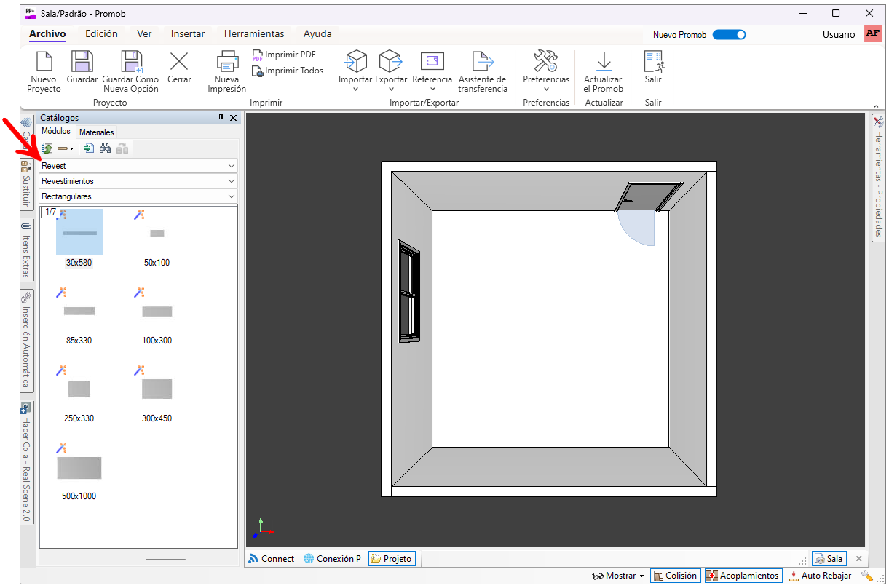Click the Imprimir PDF icon

coord(257,55)
